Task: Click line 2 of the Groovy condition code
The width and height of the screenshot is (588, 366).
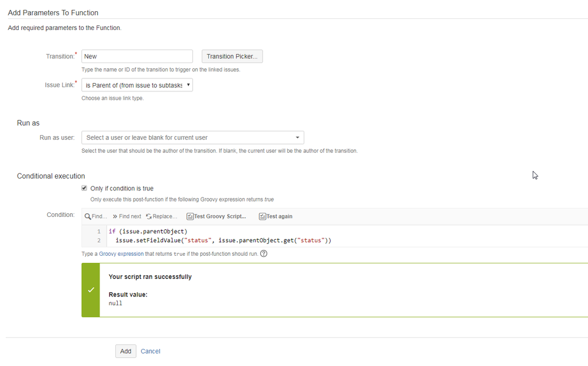Action: tap(223, 240)
